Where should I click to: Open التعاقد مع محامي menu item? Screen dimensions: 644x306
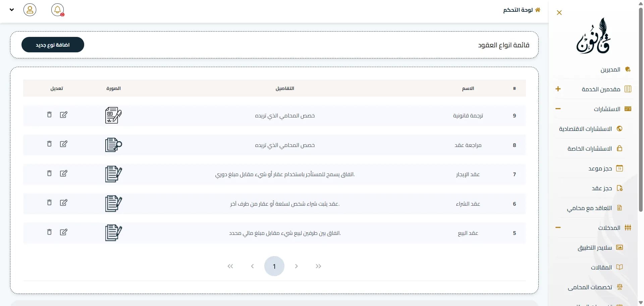589,208
